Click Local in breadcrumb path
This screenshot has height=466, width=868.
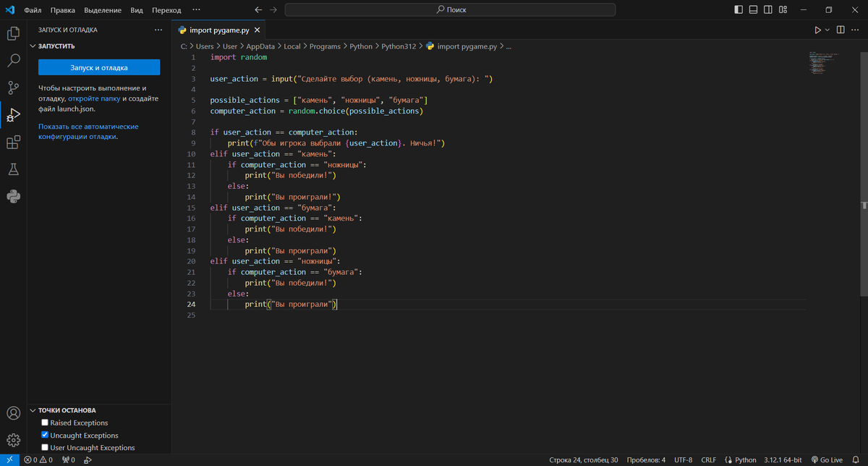coord(292,46)
